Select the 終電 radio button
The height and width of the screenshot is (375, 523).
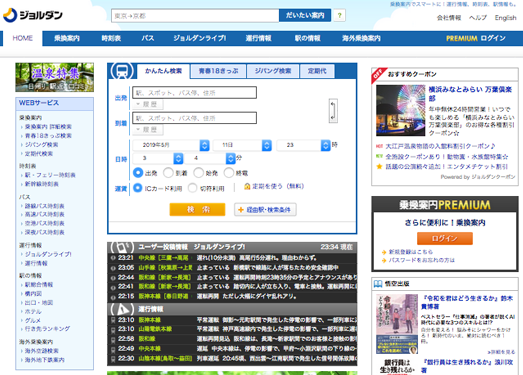point(229,173)
